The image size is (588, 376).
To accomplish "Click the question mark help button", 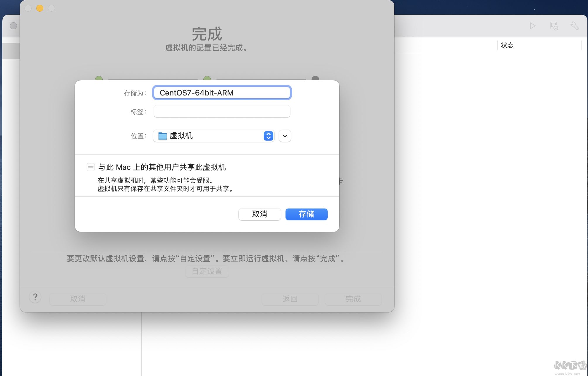I will point(35,297).
